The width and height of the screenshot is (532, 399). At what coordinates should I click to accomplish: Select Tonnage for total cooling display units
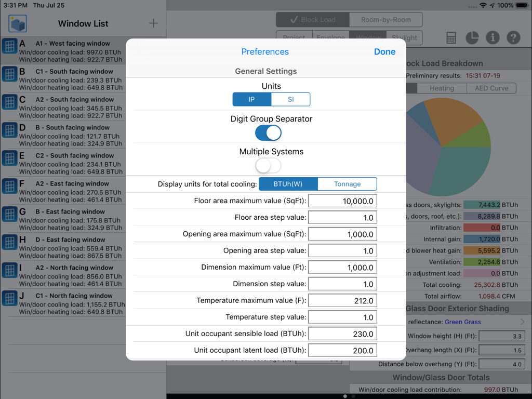(347, 183)
